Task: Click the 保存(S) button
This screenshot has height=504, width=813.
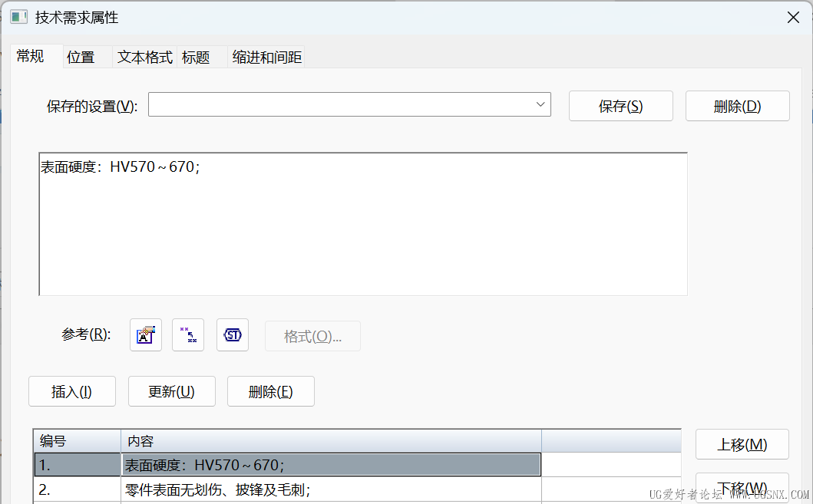Action: pyautogui.click(x=620, y=106)
